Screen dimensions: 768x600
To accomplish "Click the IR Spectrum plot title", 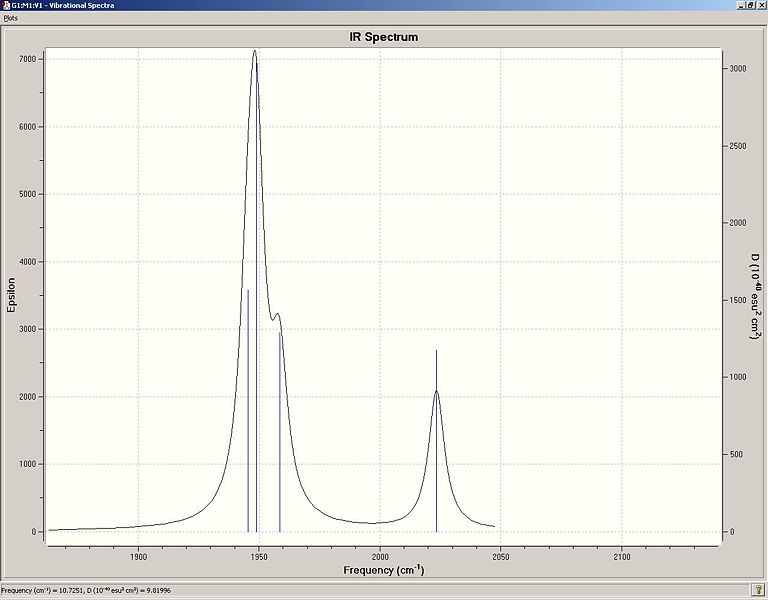I will [384, 37].
